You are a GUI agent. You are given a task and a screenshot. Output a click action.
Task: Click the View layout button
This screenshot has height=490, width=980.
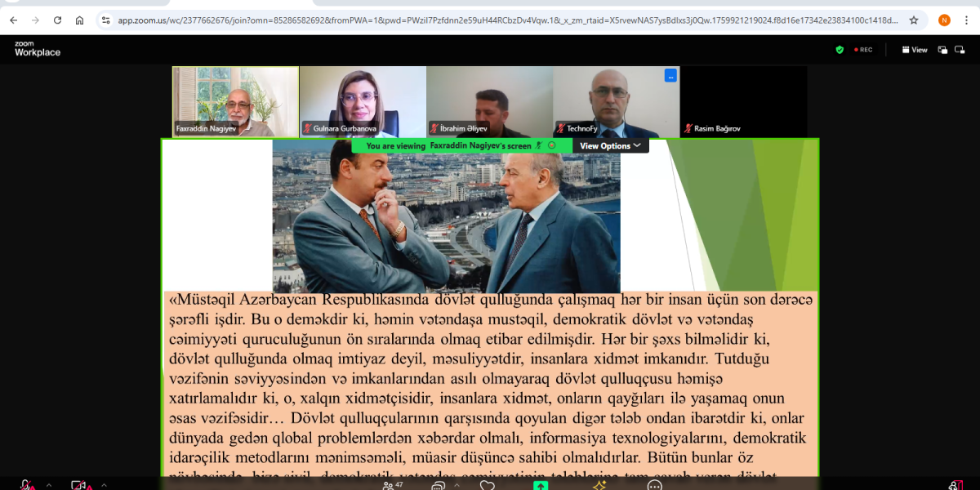tap(915, 50)
